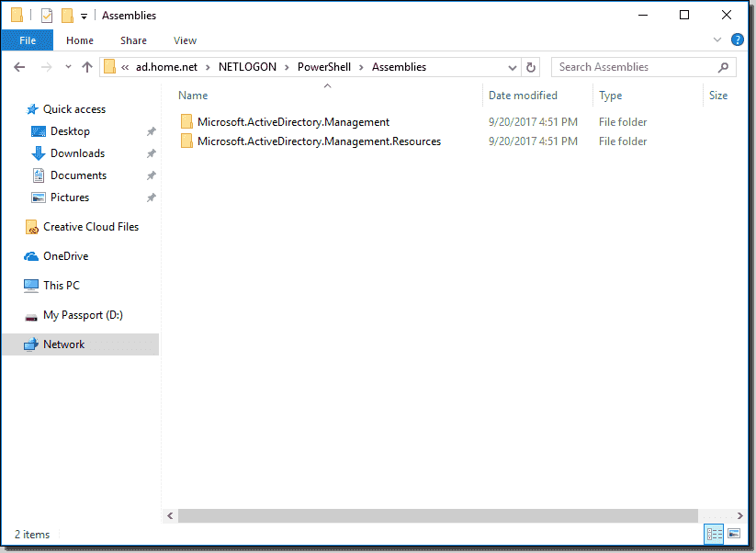Click the horizontal scrollbar right arrow
The height and width of the screenshot is (553, 756).
click(740, 516)
